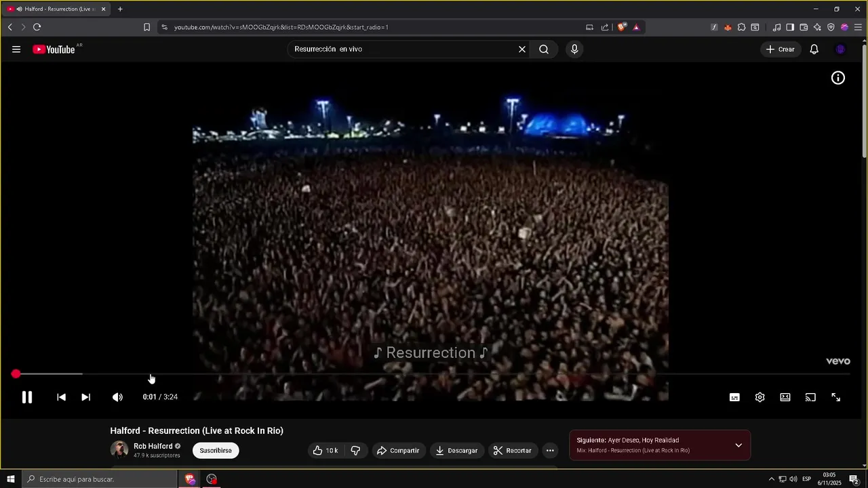The image size is (868, 488).
Task: Open the Windows Start menu
Action: 10,479
